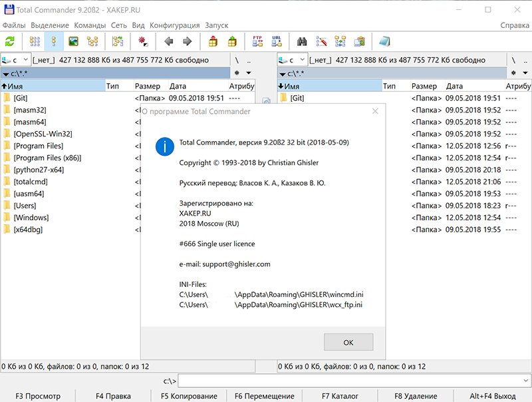Click the F3 Просмотр button
Viewport: 532px width, 402px height.
(38, 396)
